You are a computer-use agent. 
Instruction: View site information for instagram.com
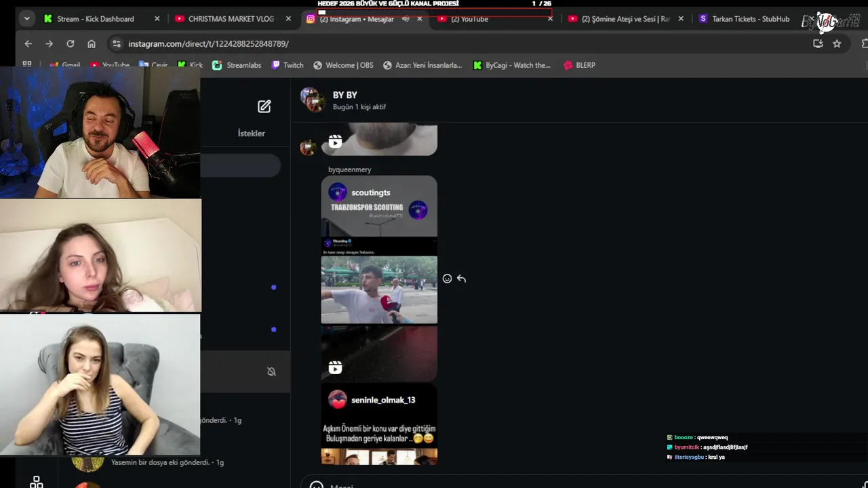click(117, 43)
